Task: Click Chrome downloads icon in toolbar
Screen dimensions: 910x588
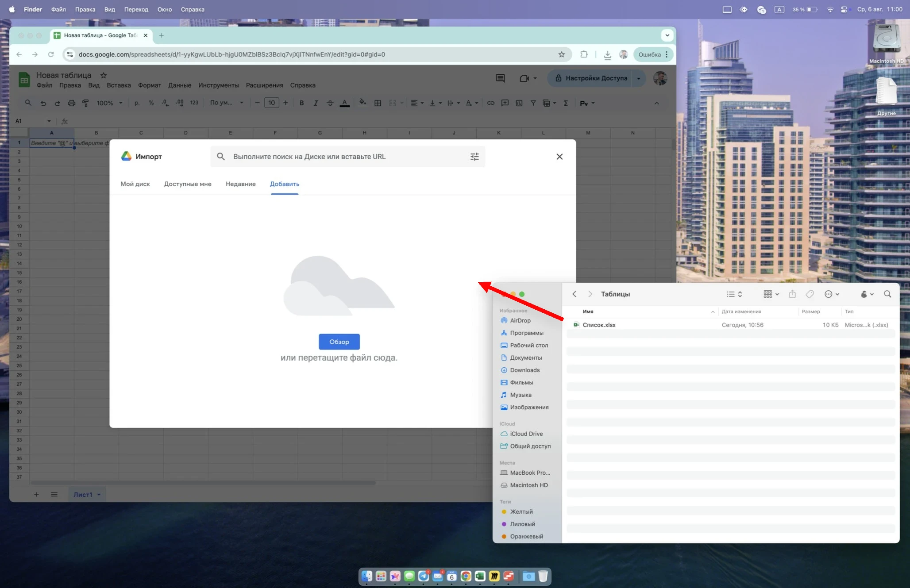Action: point(607,54)
